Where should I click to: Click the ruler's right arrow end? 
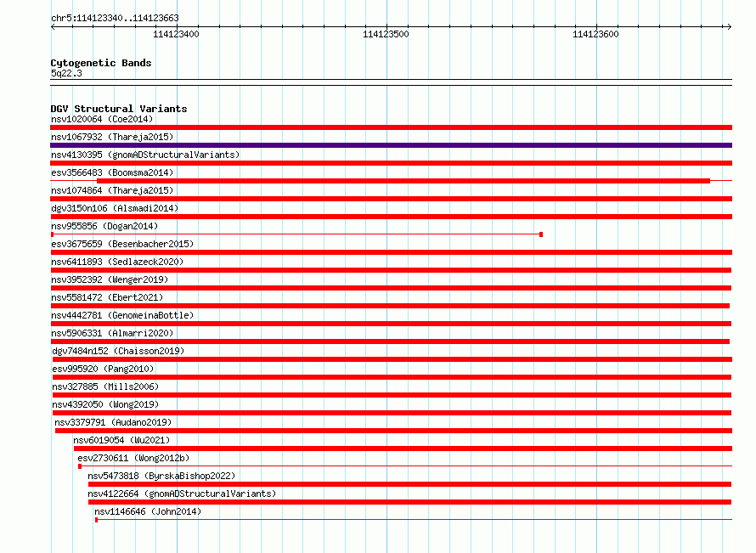click(x=730, y=27)
